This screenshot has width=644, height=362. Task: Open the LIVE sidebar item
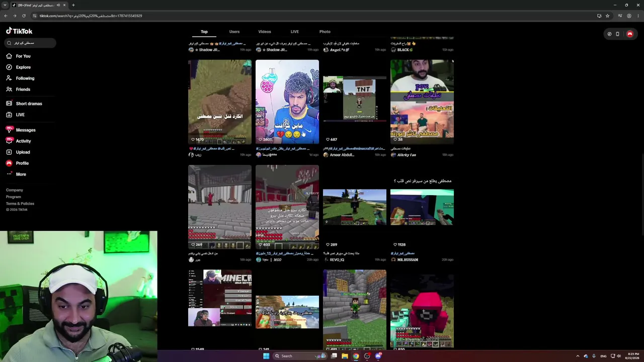(x=16, y=115)
